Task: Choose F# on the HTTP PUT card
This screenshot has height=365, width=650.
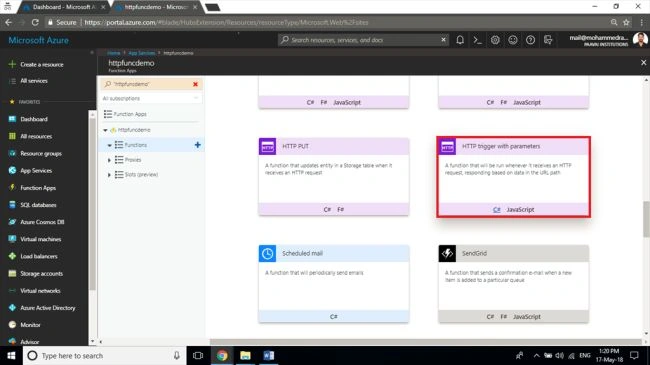Action: (x=340, y=209)
